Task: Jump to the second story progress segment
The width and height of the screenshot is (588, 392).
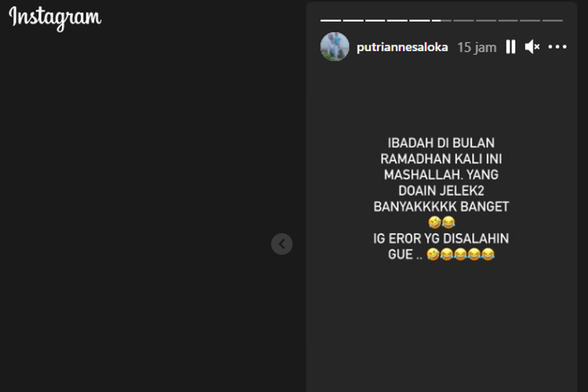Action: tap(353, 20)
